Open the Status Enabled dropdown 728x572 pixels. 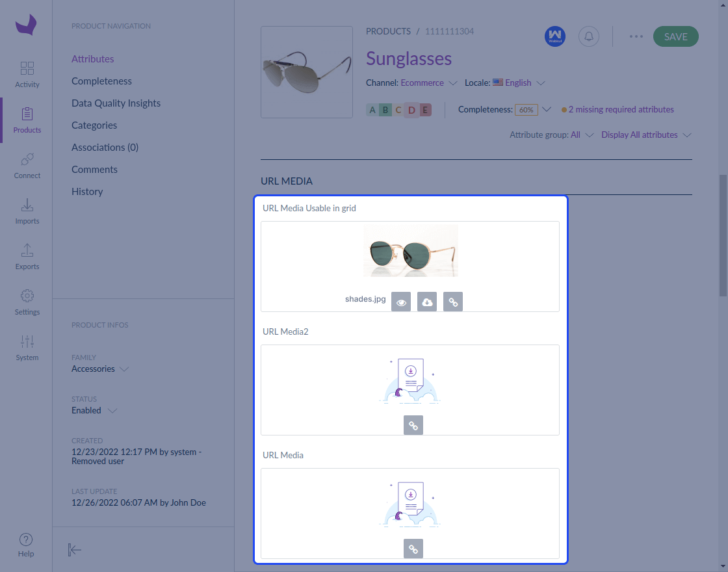click(94, 410)
